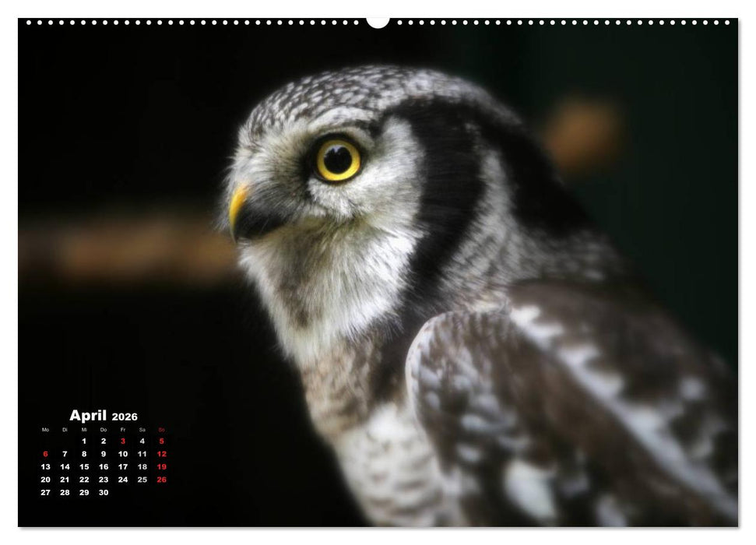
Task: Click the date 19 in red
Action: (x=162, y=466)
